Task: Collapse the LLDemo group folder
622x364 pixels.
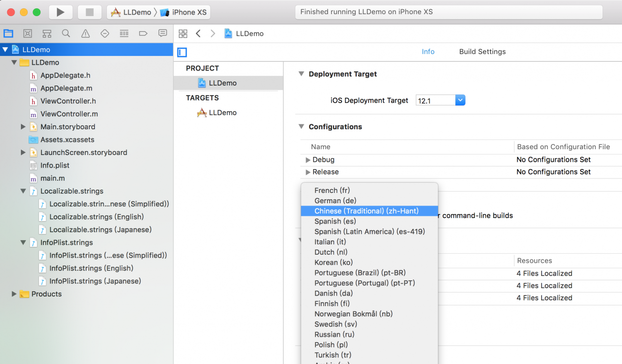Action: 14,63
